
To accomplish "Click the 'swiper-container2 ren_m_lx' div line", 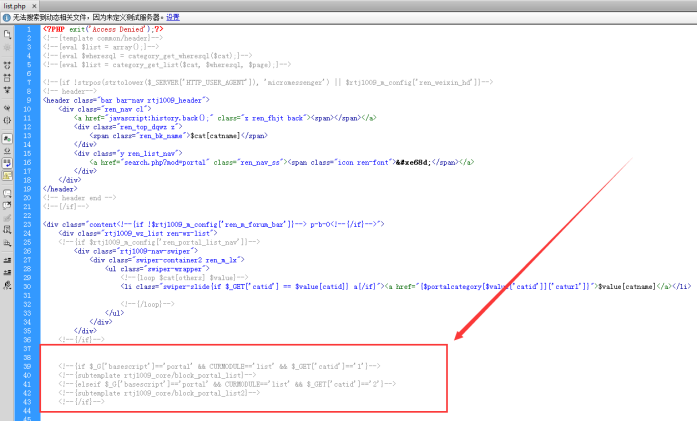I will pyautogui.click(x=167, y=260).
